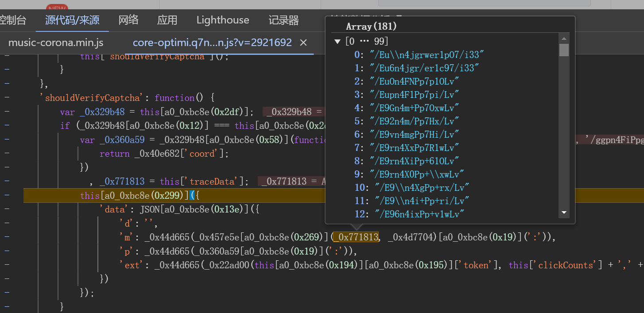Click the scrollbar thumb in Array popup
644x313 pixels.
564,50
